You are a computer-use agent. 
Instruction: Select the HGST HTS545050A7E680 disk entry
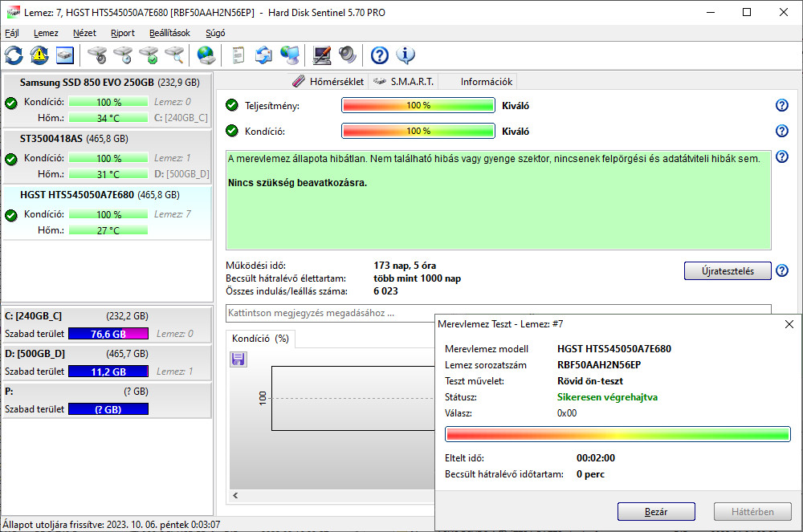108,213
